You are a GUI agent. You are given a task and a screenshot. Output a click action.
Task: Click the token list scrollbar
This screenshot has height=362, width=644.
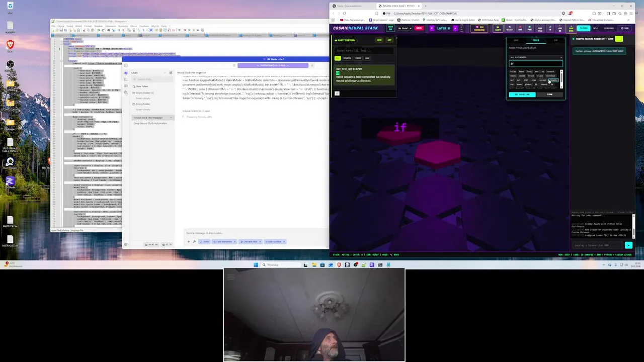coord(561,79)
